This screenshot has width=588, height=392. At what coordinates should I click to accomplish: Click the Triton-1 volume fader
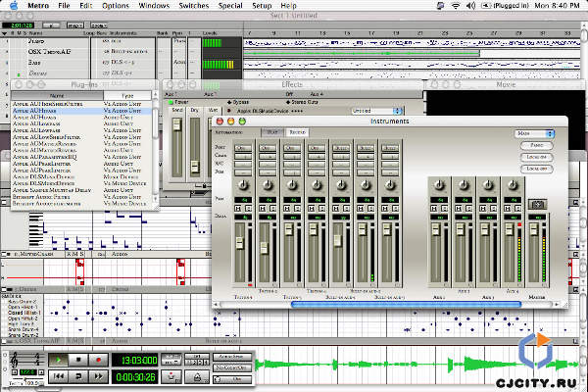(240, 243)
